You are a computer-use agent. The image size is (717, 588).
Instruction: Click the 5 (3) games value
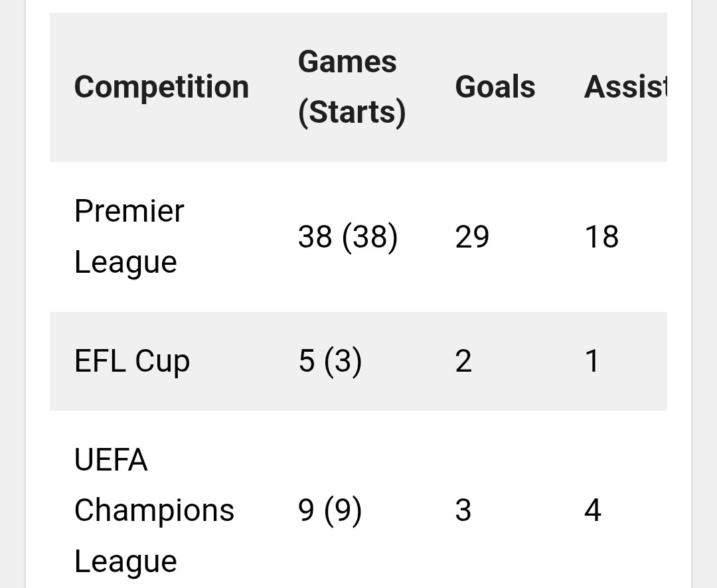pos(330,361)
